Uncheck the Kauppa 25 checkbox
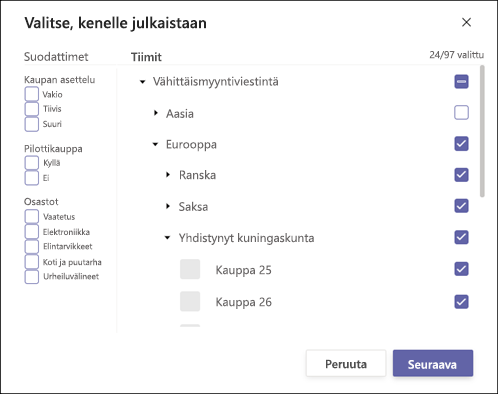Image resolution: width=499 pixels, height=394 pixels. [x=461, y=269]
